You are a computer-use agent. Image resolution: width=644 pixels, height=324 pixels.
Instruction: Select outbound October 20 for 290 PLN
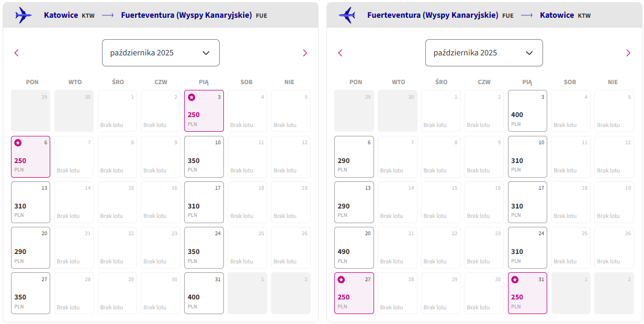[30, 248]
